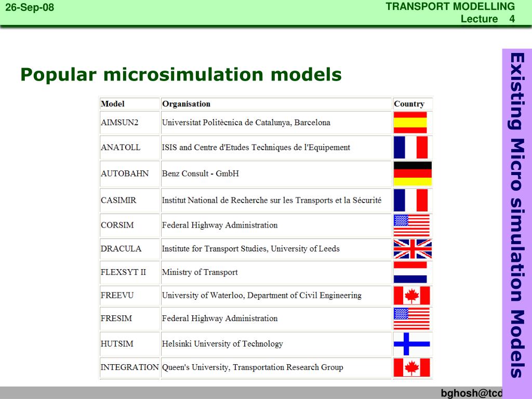This screenshot has height=399, width=532.
Task: Click the 'bghosh@tcd' footer email
Action: point(471,393)
